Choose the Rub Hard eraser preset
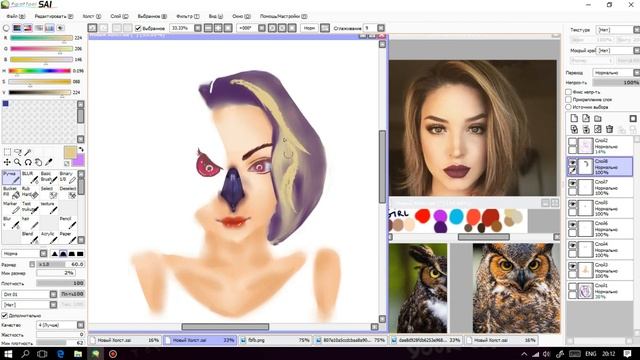 click(x=30, y=193)
